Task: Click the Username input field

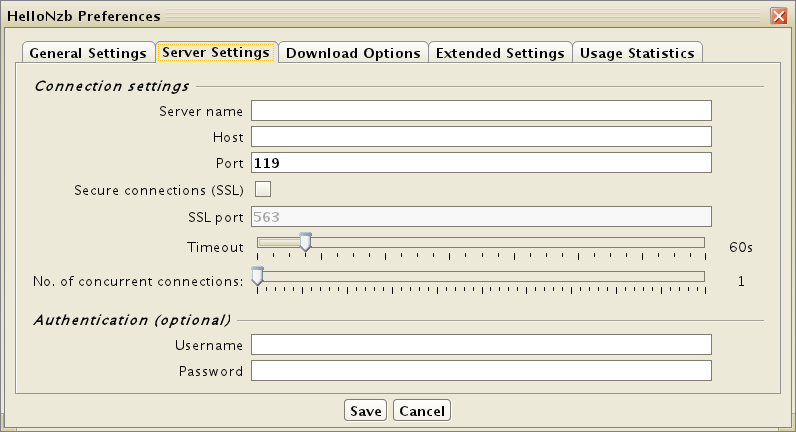Action: 481,345
